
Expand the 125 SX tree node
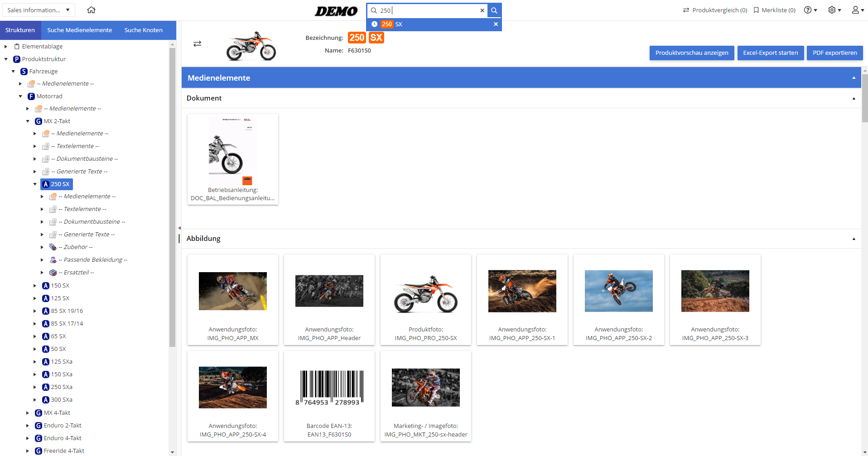pyautogui.click(x=35, y=298)
